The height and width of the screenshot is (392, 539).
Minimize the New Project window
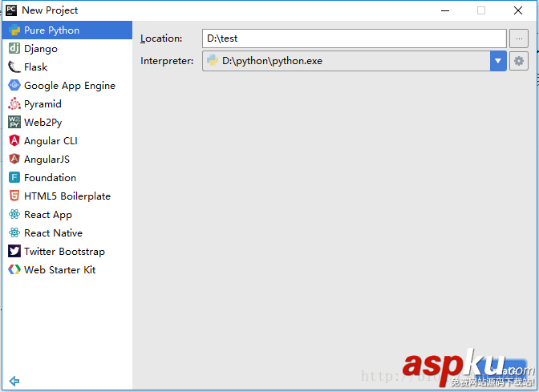(445, 10)
